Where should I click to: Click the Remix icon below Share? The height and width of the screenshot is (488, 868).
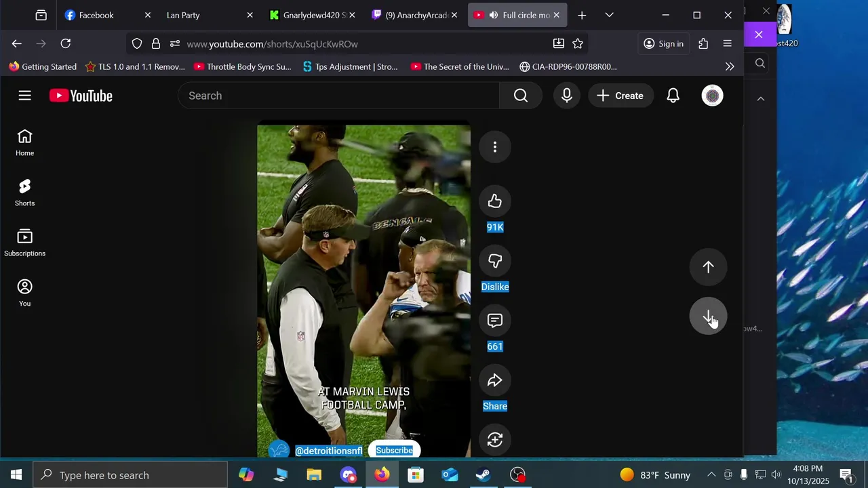coord(495,440)
